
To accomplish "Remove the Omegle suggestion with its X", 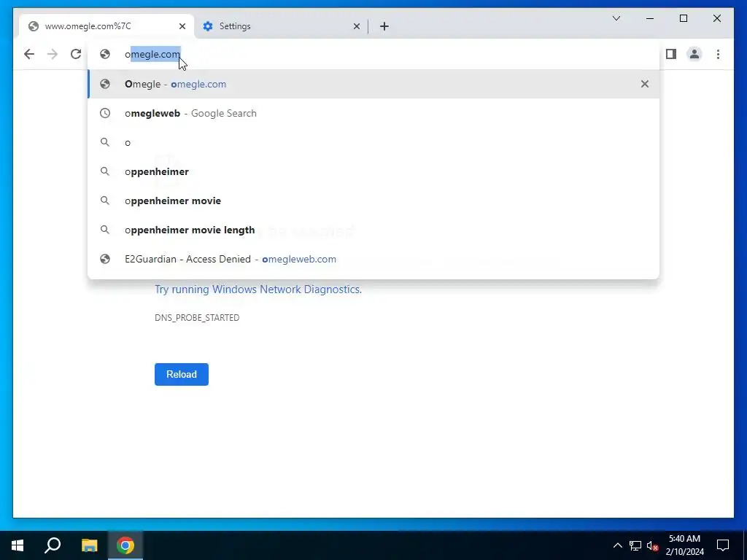I will [645, 84].
